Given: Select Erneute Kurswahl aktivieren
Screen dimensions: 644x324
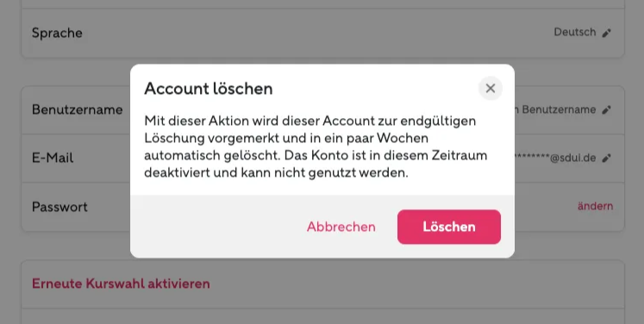Looking at the screenshot, I should (122, 283).
